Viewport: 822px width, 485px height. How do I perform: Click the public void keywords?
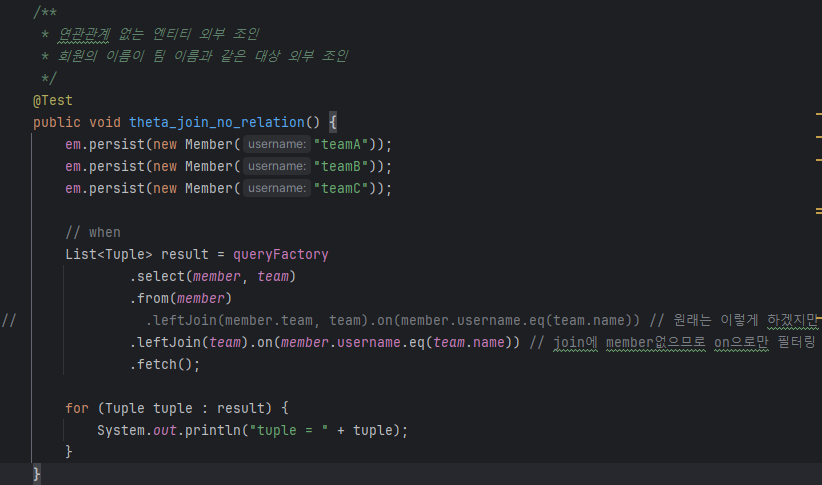click(77, 122)
